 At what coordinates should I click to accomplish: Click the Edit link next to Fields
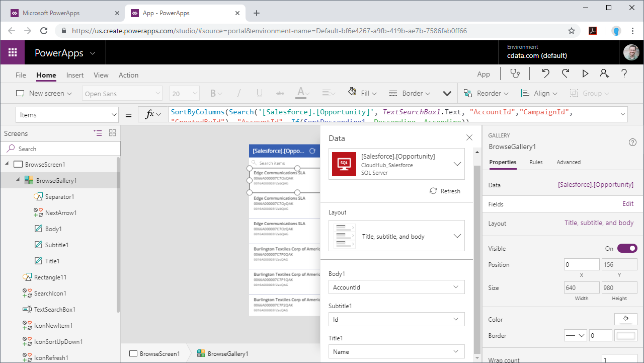pos(628,204)
